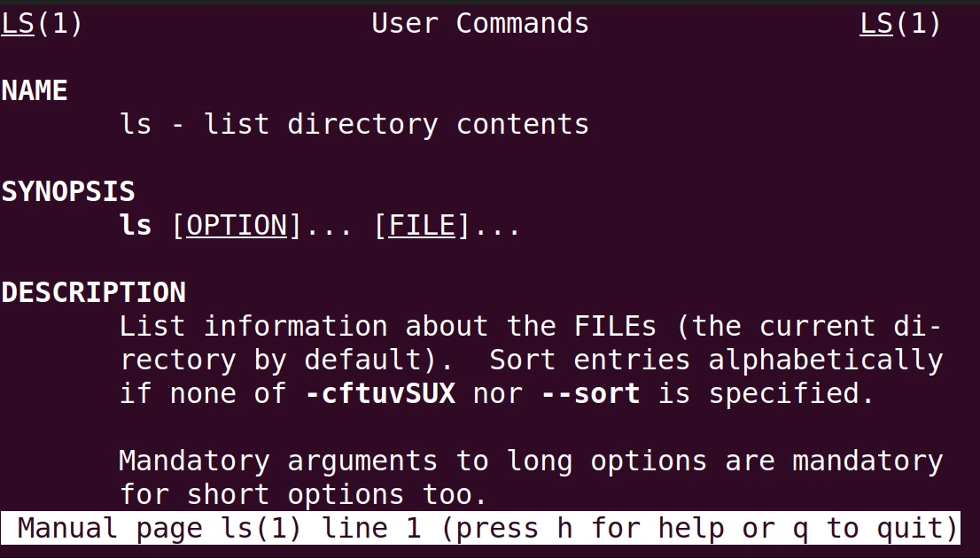This screenshot has height=558, width=980.
Task: Click the underlined FILE argument
Action: pyautogui.click(x=422, y=226)
